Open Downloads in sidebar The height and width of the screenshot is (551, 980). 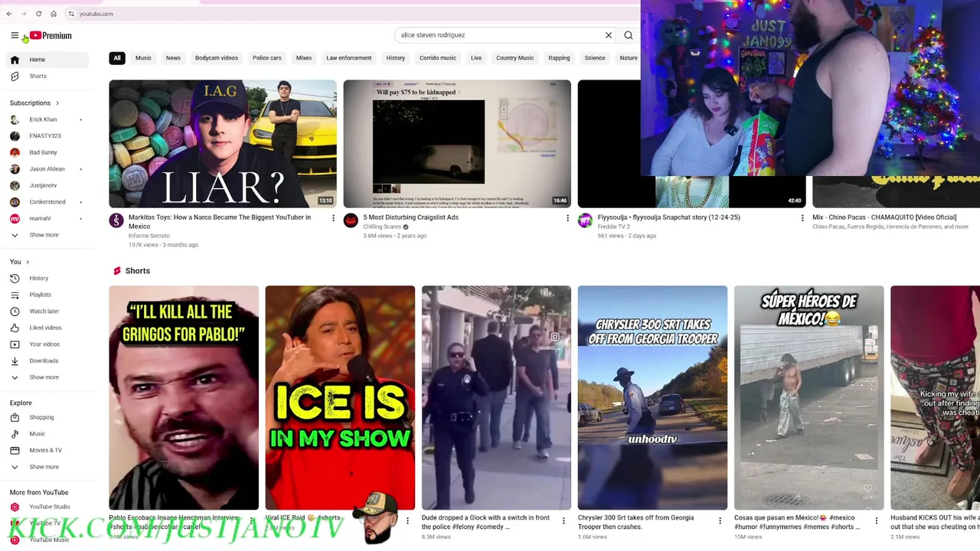tap(46, 360)
